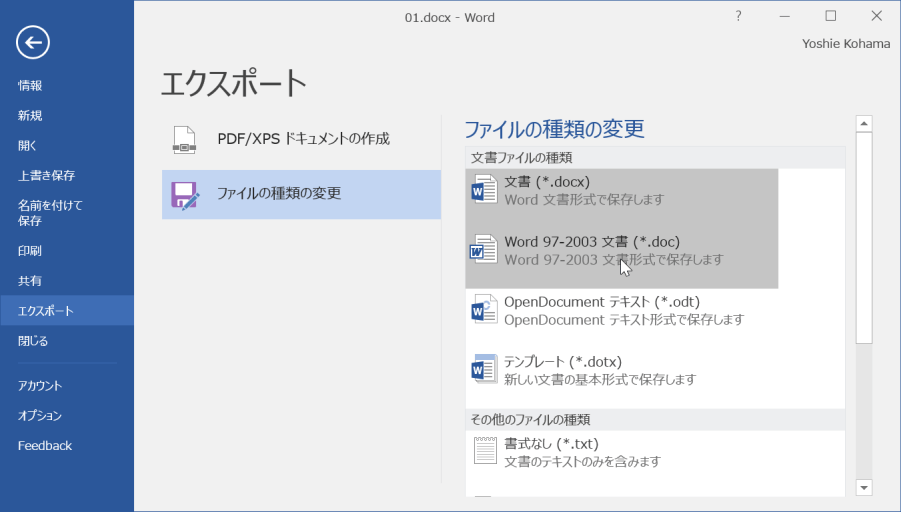Click the Yoshie Kohama account name

click(846, 44)
